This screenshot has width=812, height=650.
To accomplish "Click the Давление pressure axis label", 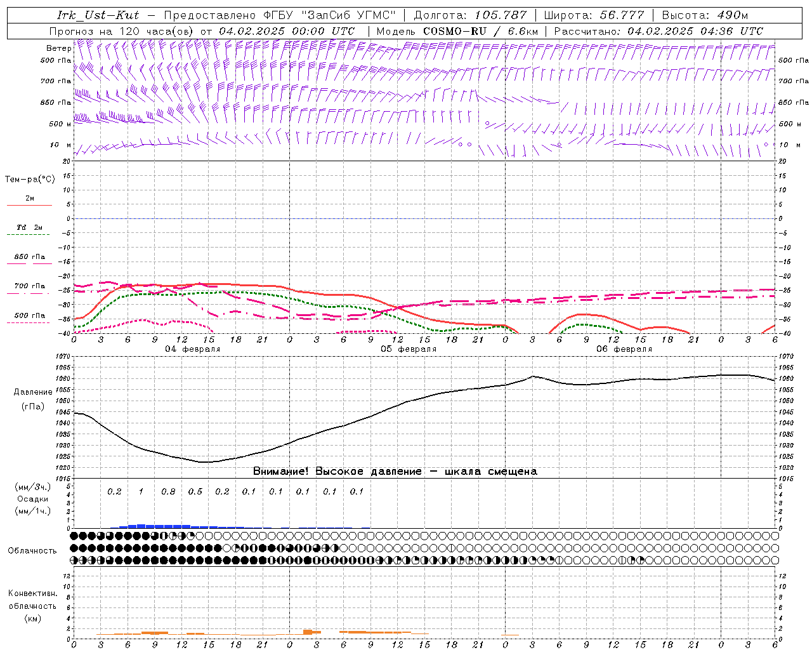I will click(32, 392).
